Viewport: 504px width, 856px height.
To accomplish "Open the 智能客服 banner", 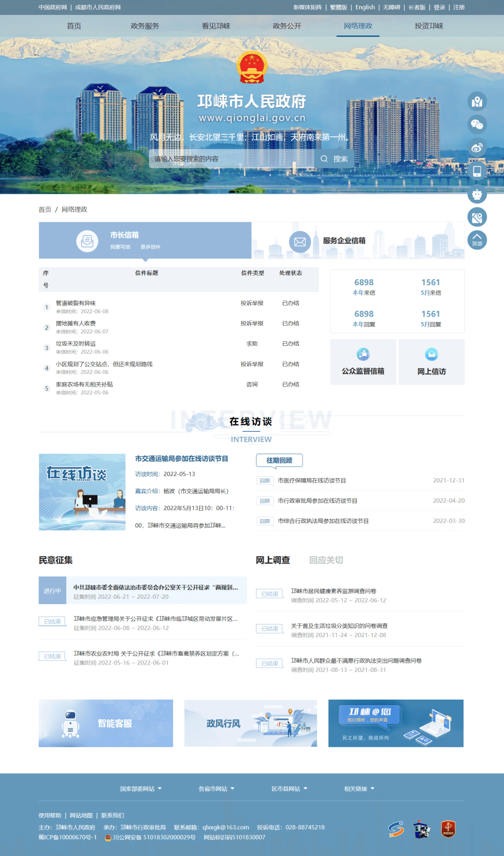I will click(106, 723).
